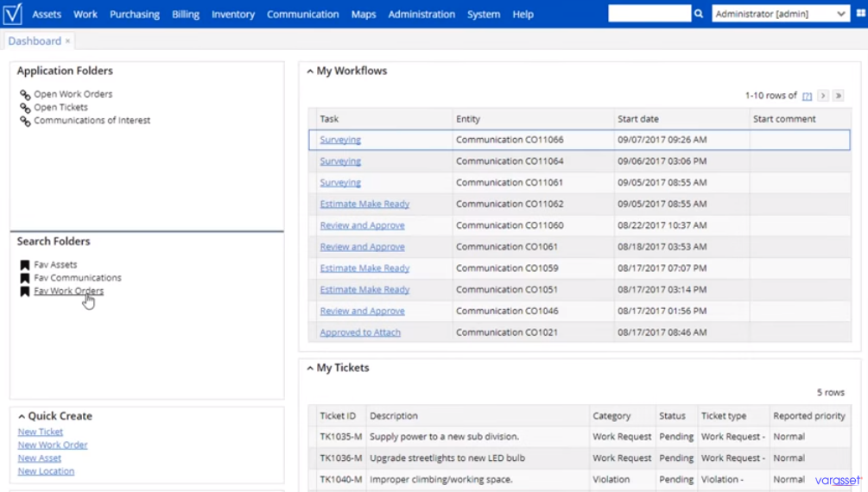Viewport: 868px width, 492px height.
Task: Collapse the My Tickets panel
Action: pos(310,368)
